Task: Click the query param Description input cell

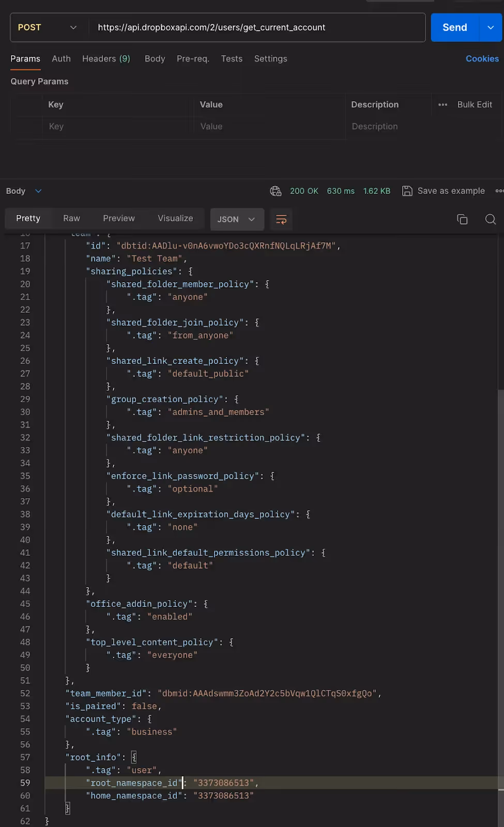Action: pos(424,127)
